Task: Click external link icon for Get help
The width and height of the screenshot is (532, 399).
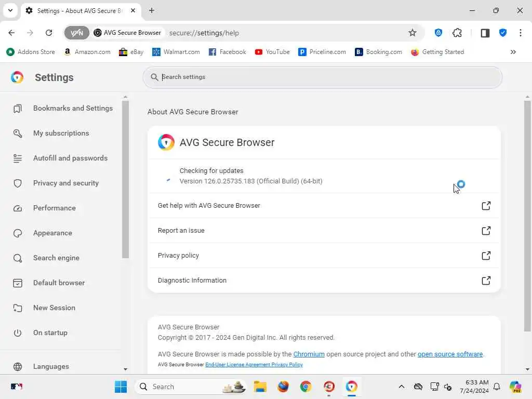Action: (486, 206)
